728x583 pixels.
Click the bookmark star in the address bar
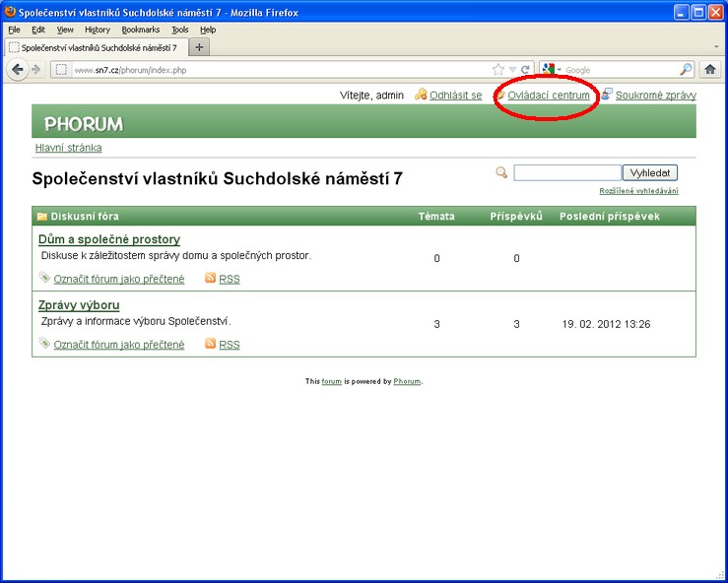498,70
